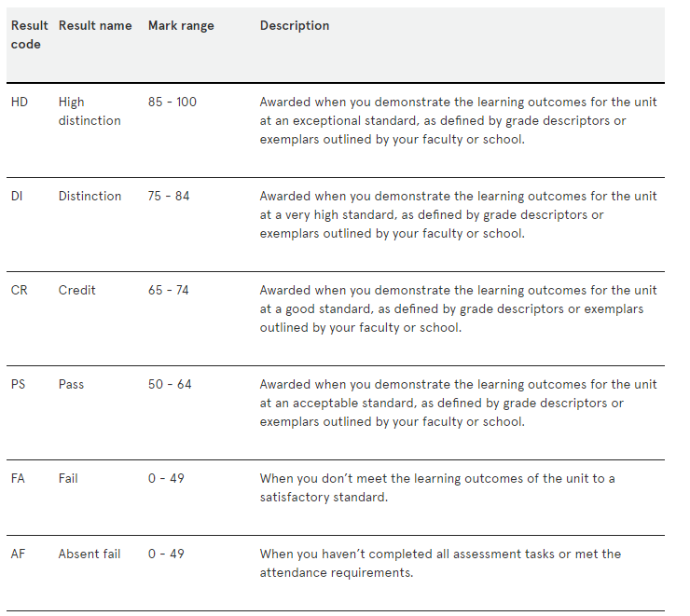Select the DI result code cell
Screen dimensions: 690x616
[x=18, y=196]
